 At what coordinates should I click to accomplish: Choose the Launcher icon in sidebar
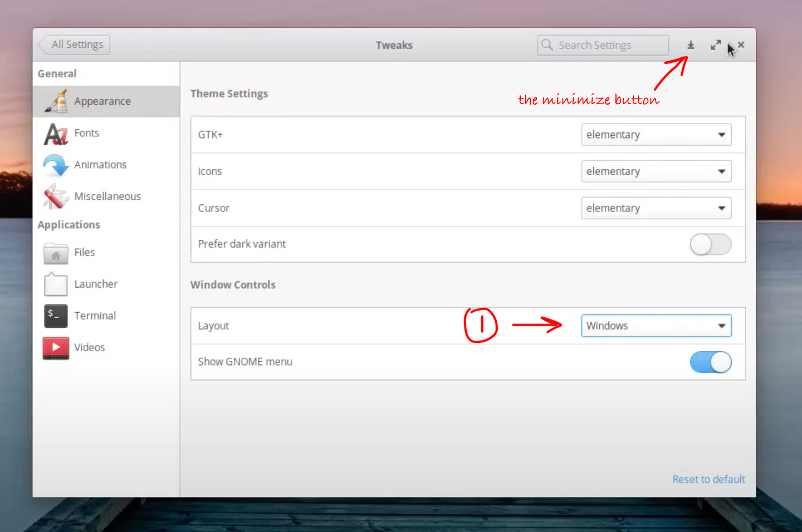[x=56, y=284]
